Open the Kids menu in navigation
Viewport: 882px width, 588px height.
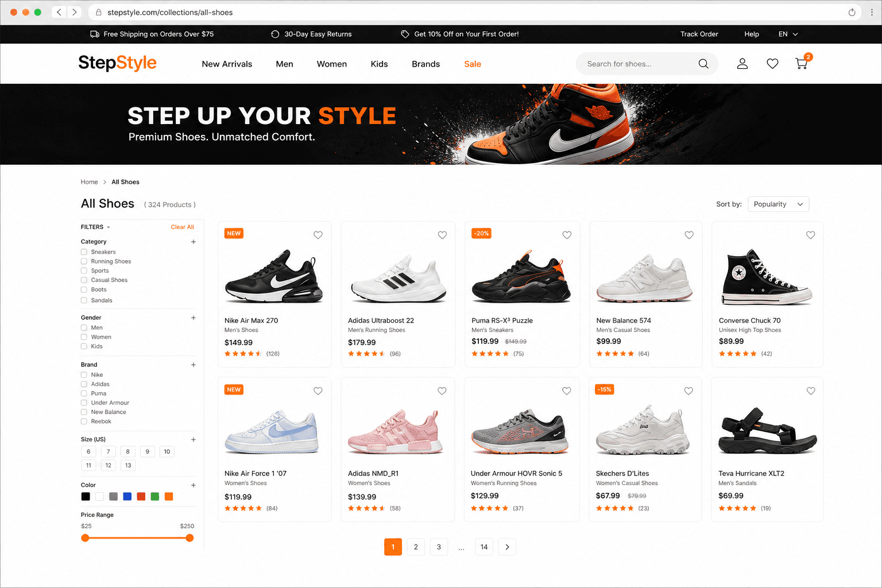379,64
